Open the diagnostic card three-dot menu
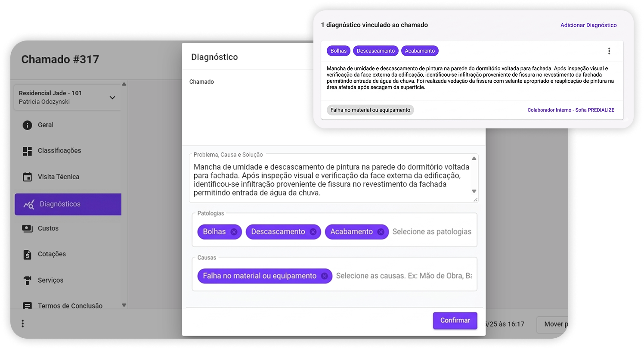 coord(609,50)
